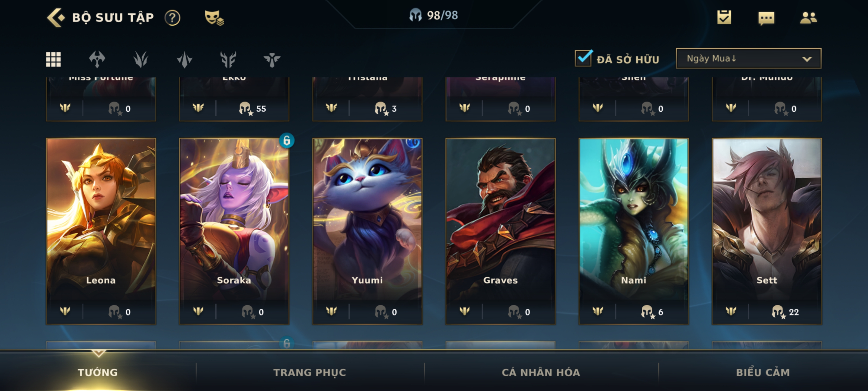Screen dimensions: 868x391
Task: Open the chat messages icon
Action: point(766,18)
